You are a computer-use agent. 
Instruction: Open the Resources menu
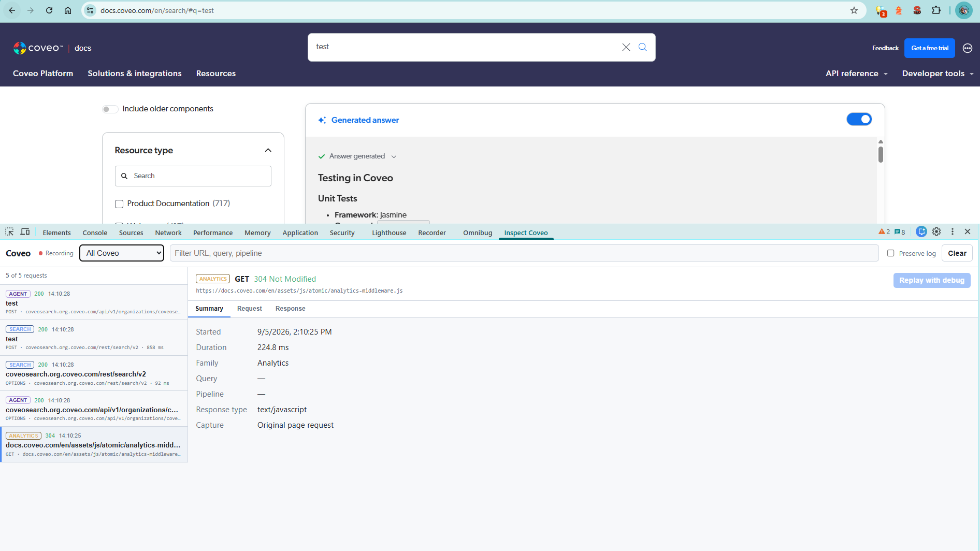click(216, 74)
